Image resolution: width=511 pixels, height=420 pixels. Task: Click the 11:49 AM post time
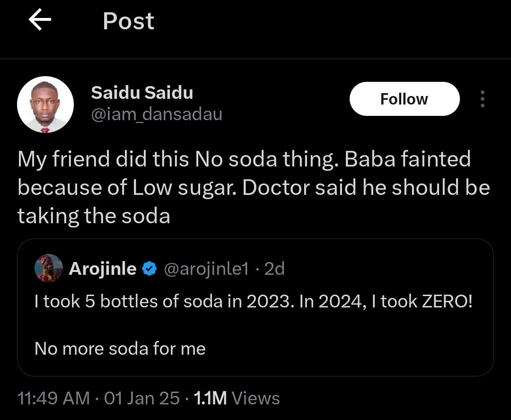(x=53, y=398)
